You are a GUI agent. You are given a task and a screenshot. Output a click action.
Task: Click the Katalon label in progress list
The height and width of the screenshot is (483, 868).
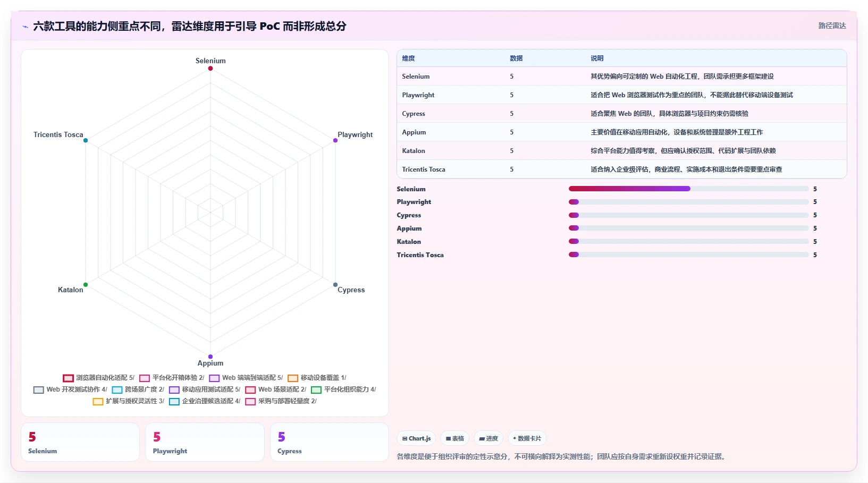(409, 242)
